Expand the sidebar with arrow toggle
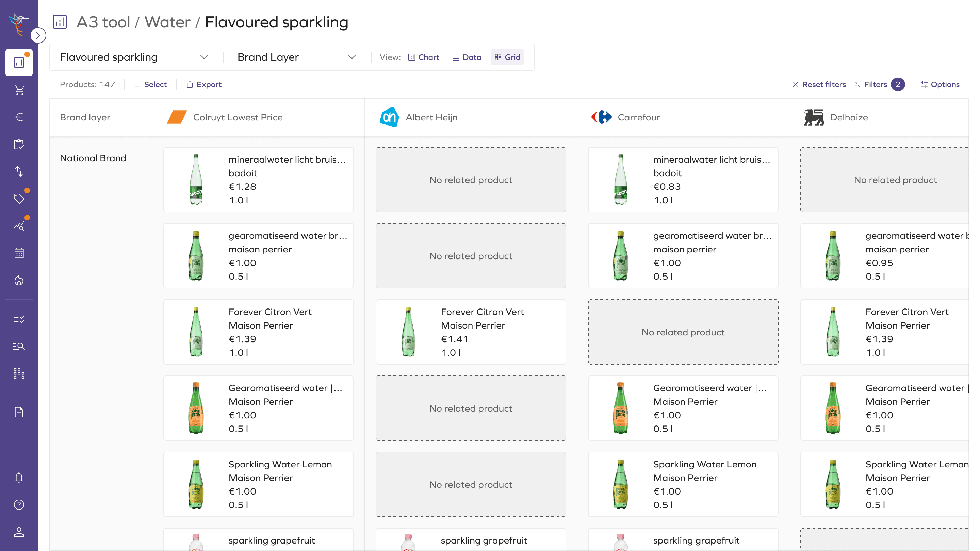Image resolution: width=980 pixels, height=551 pixels. 38,35
